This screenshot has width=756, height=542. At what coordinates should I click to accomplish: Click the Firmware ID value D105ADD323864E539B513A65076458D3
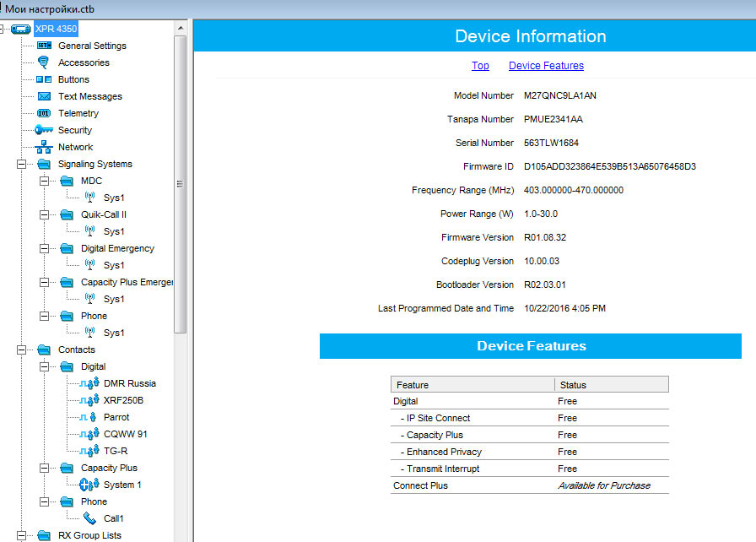(x=610, y=166)
